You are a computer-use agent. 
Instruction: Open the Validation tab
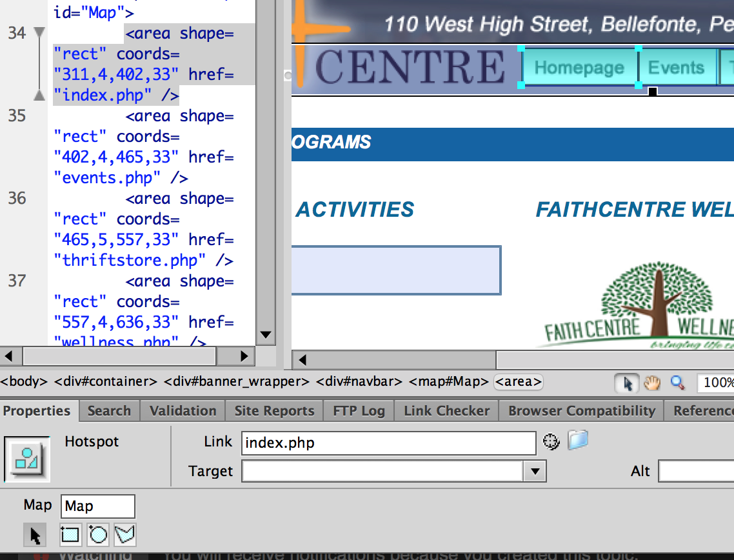coord(183,410)
